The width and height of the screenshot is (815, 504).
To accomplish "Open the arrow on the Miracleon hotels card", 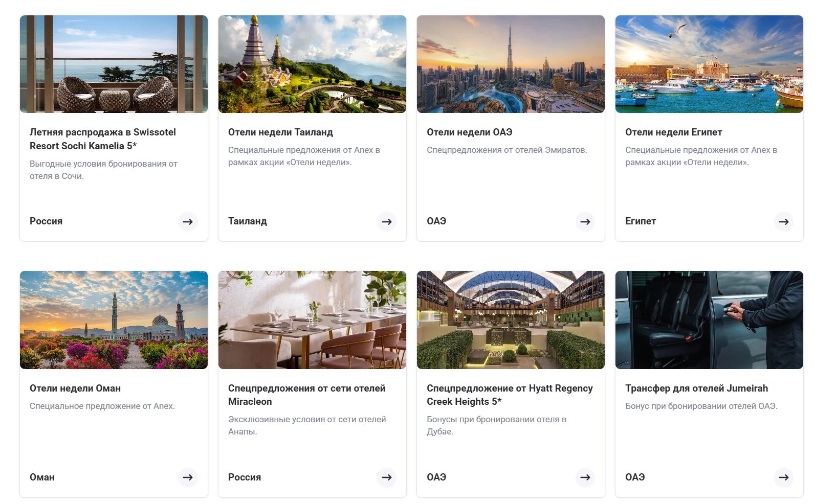I will coord(386,477).
